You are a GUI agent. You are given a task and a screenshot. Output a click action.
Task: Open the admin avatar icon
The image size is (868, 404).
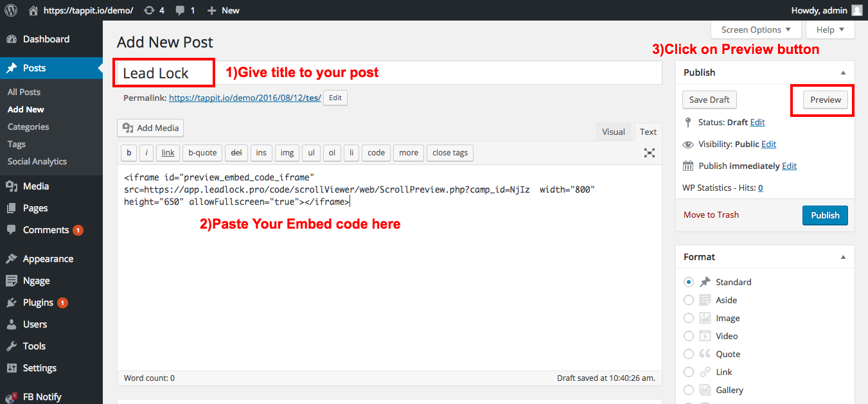(857, 10)
